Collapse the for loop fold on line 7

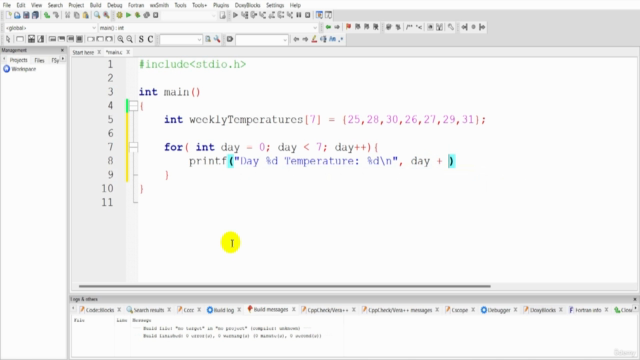(x=133, y=147)
